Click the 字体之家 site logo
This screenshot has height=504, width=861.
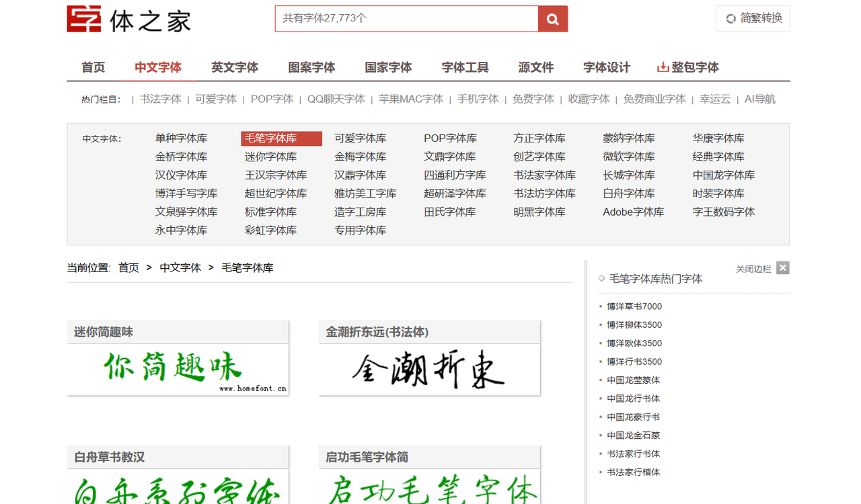coord(128,19)
